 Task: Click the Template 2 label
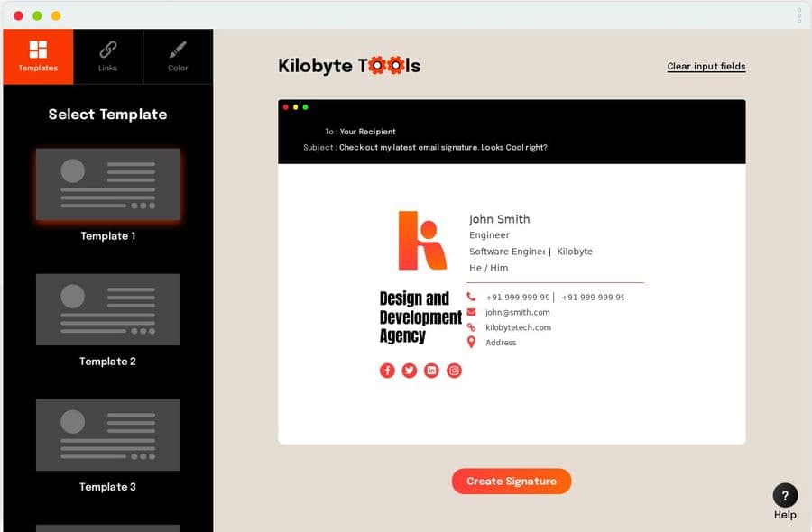(107, 362)
